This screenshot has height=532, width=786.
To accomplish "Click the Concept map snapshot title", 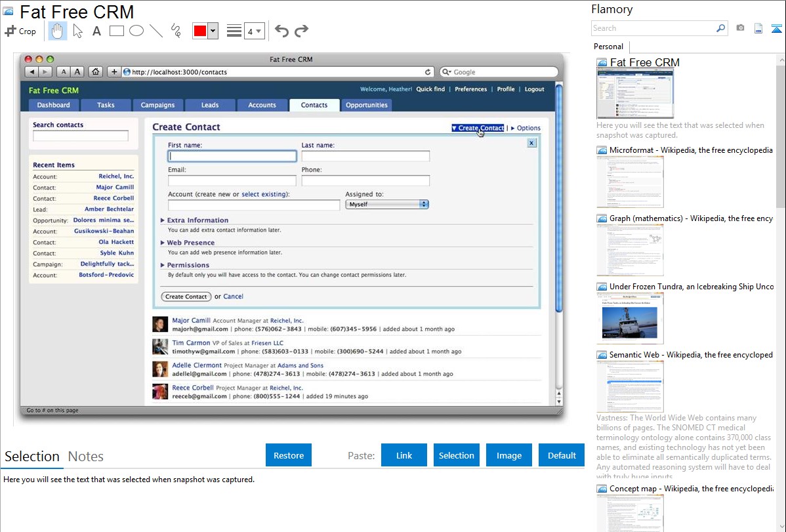I will click(x=692, y=489).
